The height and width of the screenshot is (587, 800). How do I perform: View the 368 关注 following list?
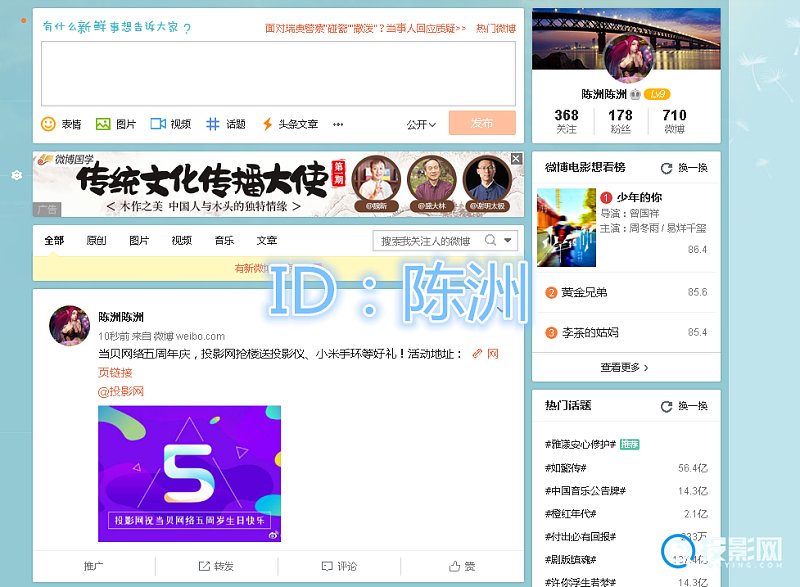coord(566,121)
